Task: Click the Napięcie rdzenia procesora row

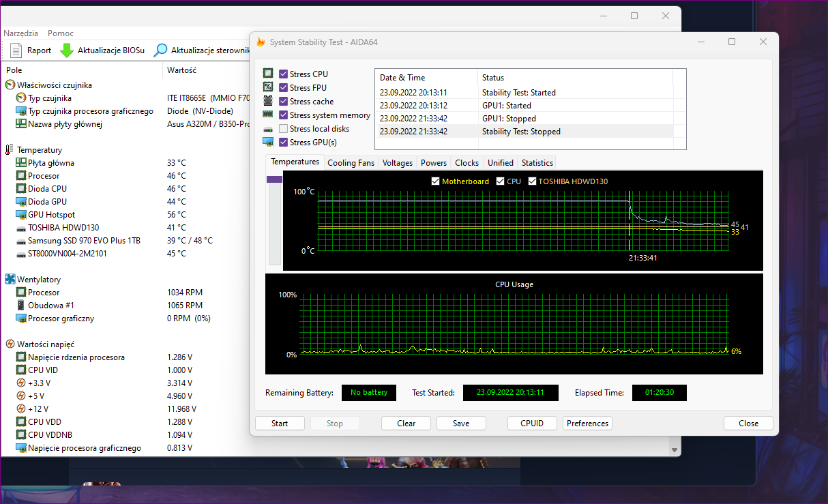Action: click(125, 357)
